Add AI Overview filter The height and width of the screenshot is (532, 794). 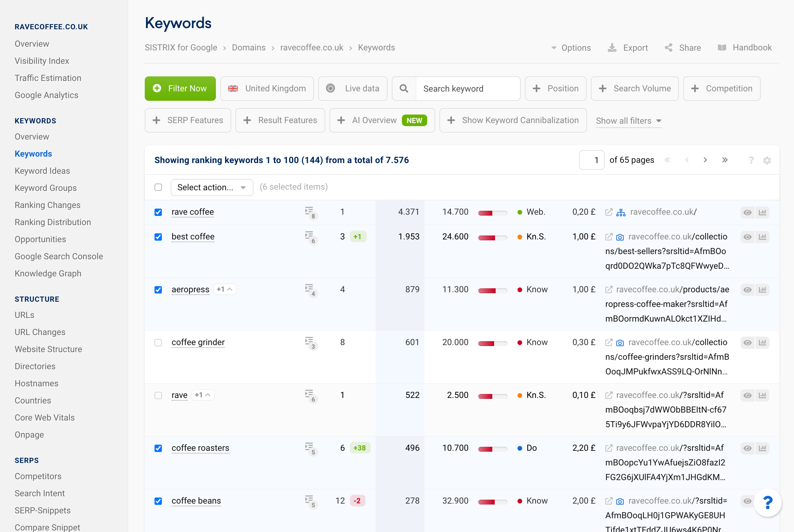click(x=382, y=120)
